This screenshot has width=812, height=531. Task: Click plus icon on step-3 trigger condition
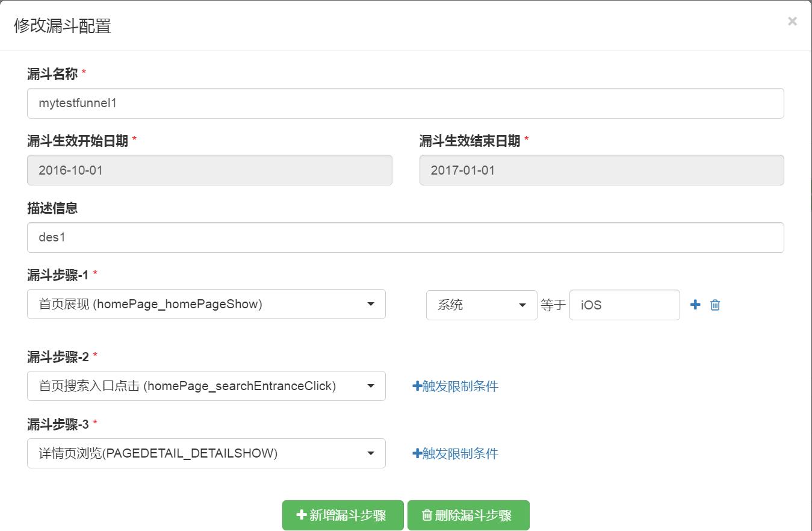point(417,453)
